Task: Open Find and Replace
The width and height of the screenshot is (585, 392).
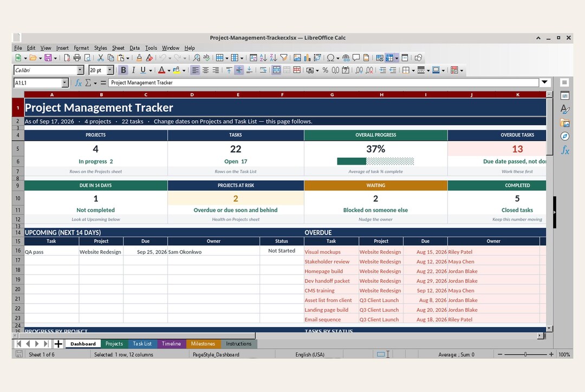Action: click(x=197, y=58)
